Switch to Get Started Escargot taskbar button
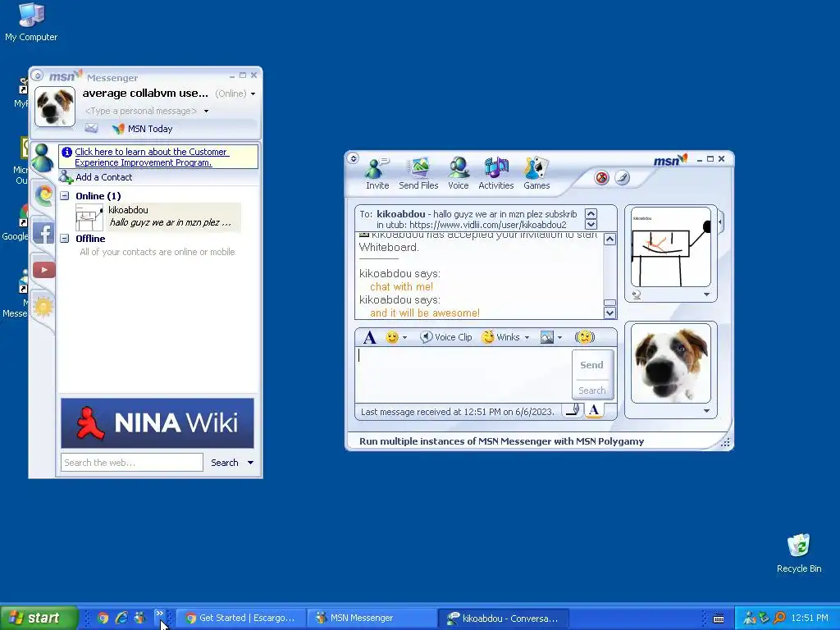This screenshot has height=630, width=840. point(240,618)
